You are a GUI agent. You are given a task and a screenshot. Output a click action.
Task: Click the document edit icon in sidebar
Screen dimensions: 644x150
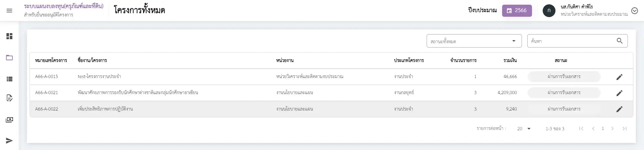(x=9, y=98)
